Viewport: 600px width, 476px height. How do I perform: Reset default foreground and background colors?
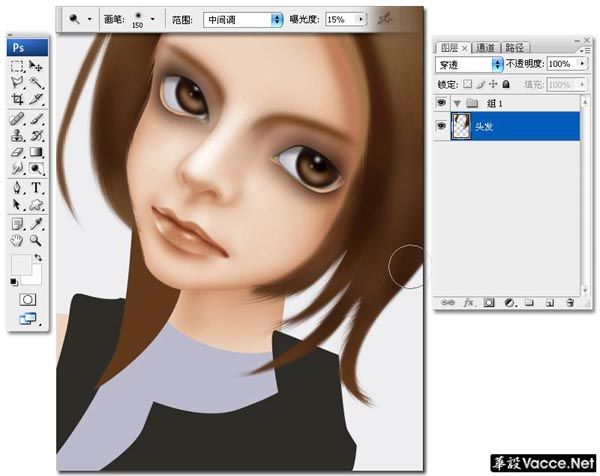14,282
